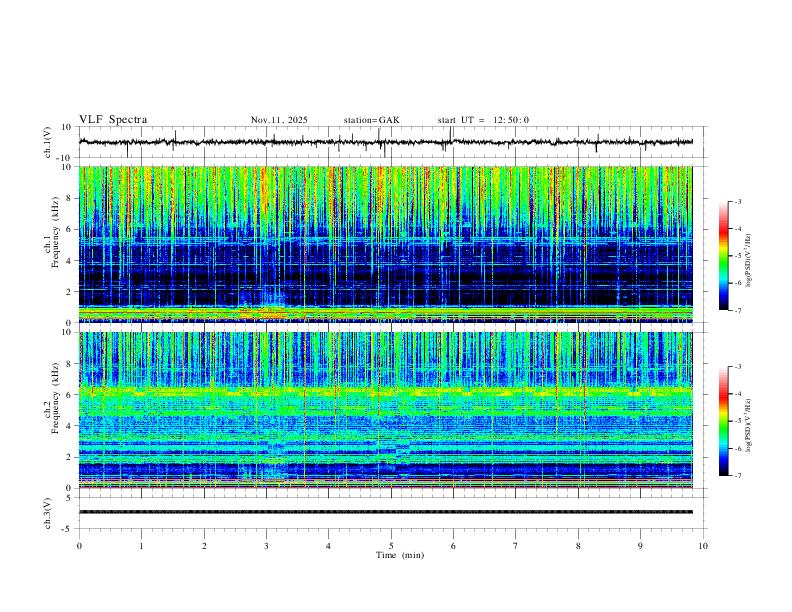
Task: Click the ch.1 "Frequency (kHz)" axis label
Action: (x=55, y=232)
